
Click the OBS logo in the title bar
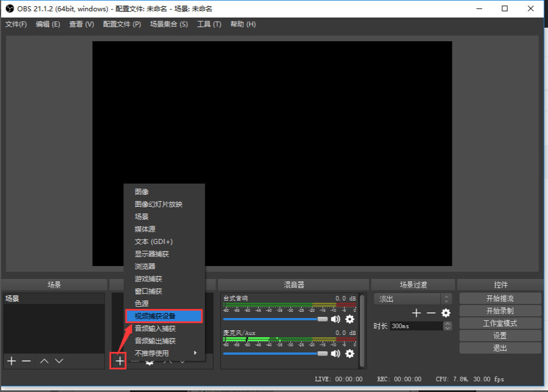pos(10,8)
